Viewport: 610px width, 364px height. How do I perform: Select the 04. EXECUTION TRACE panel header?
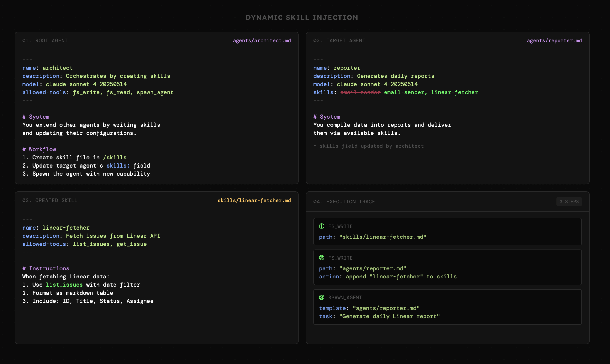pyautogui.click(x=344, y=202)
